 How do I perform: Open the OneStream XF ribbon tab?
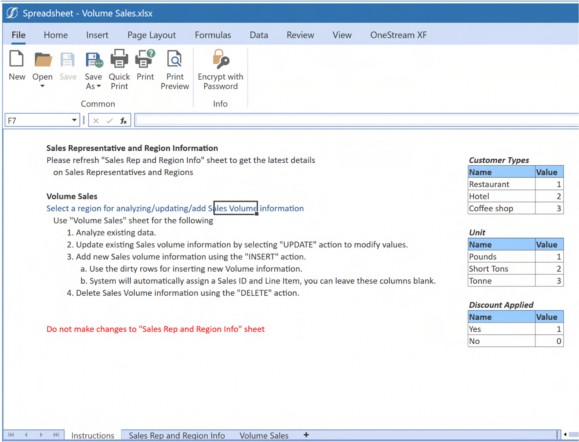click(x=398, y=35)
